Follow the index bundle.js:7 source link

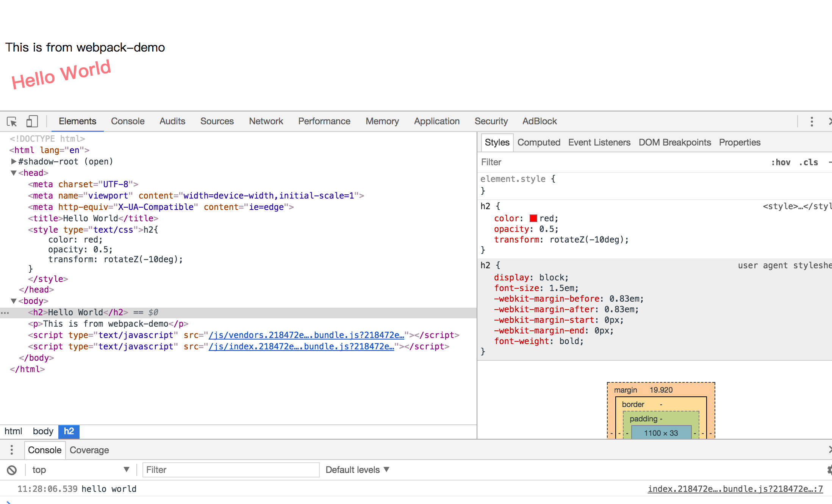point(735,489)
